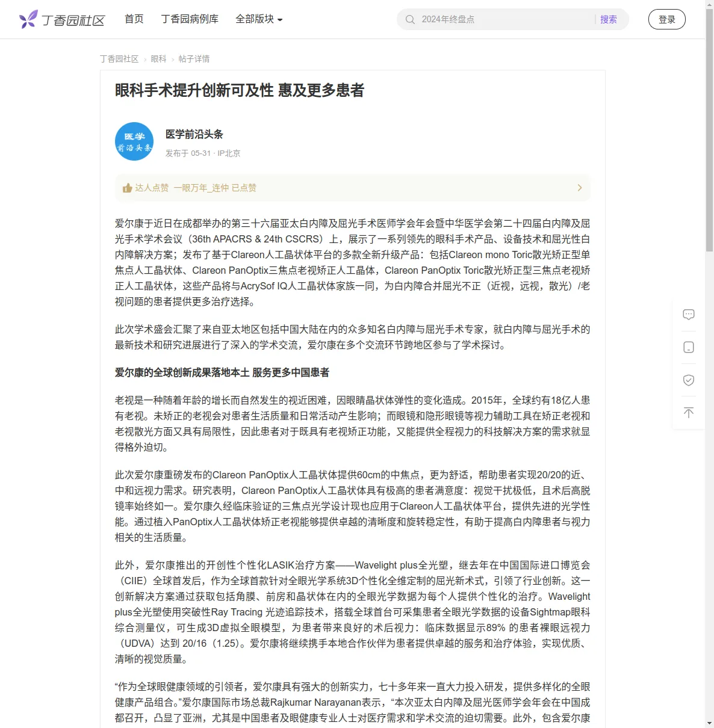Viewport: 714px width, 728px height.
Task: Go to 首页 in the navigation
Action: pos(134,19)
